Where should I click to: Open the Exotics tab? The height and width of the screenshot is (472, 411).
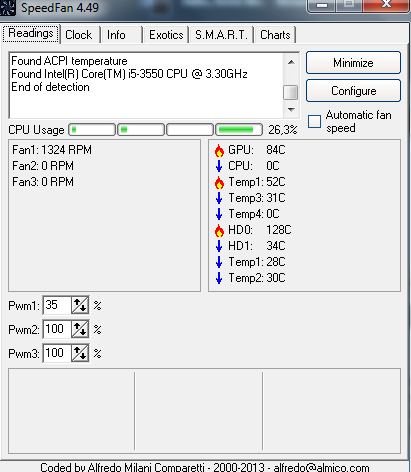166,35
